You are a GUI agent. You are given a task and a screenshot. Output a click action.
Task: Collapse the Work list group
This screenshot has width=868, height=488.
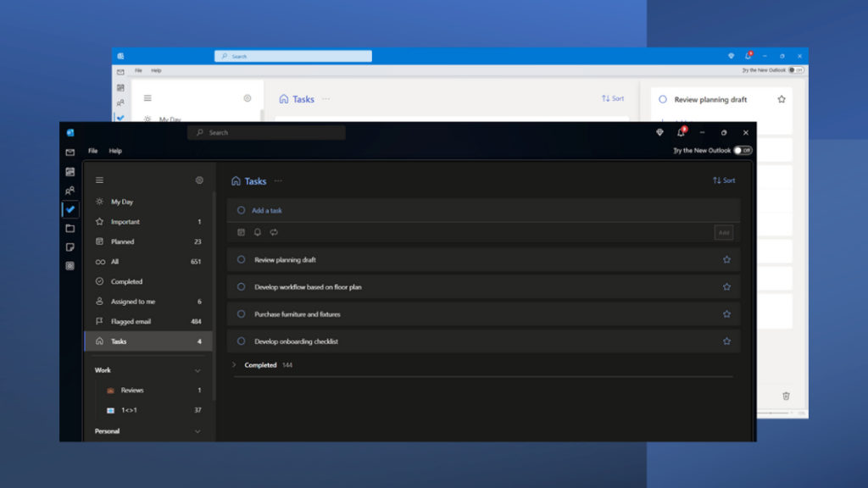pyautogui.click(x=198, y=370)
